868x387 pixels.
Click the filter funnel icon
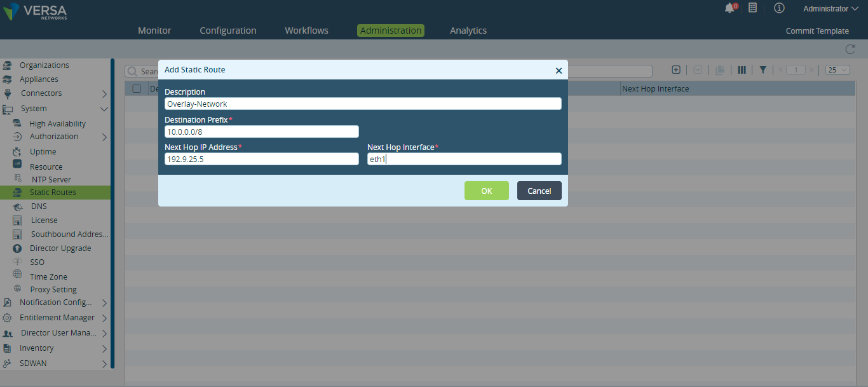(x=763, y=70)
